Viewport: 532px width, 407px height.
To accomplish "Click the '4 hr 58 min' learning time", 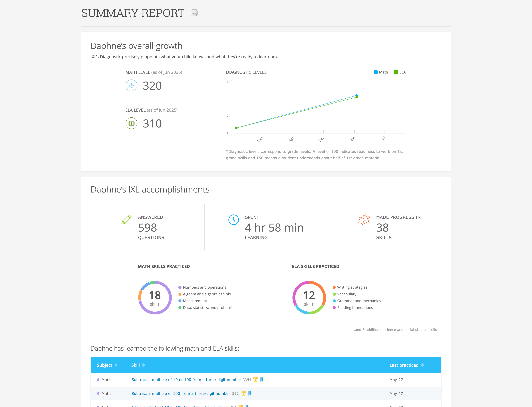I will tap(274, 228).
